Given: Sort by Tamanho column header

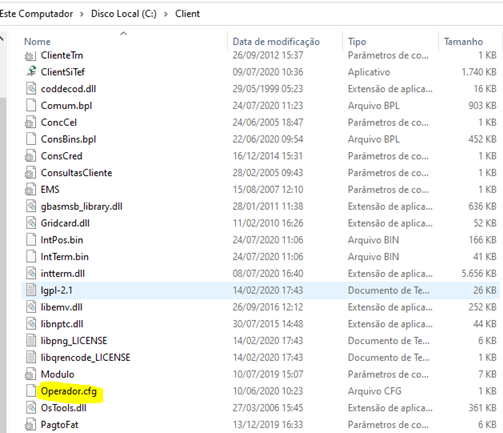Looking at the screenshot, I should point(463,42).
